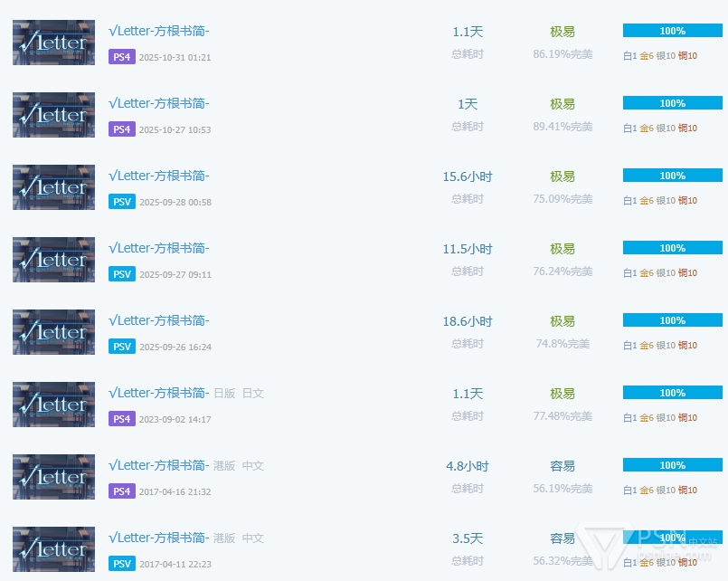The width and height of the screenshot is (728, 581).
Task: Click the PSV badge dated 2025-09-28
Action: pyautogui.click(x=121, y=202)
